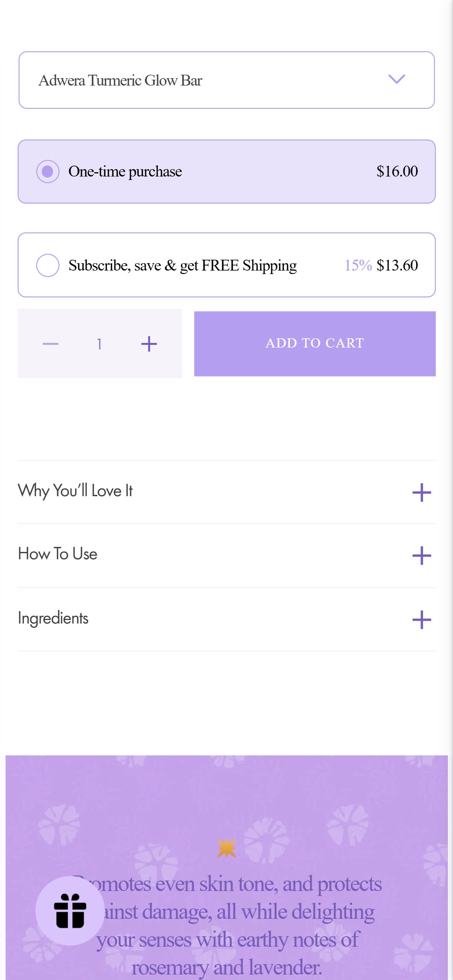Choose the Subscribe, save & get FREE Shipping option box
This screenshot has width=453, height=980.
(226, 265)
